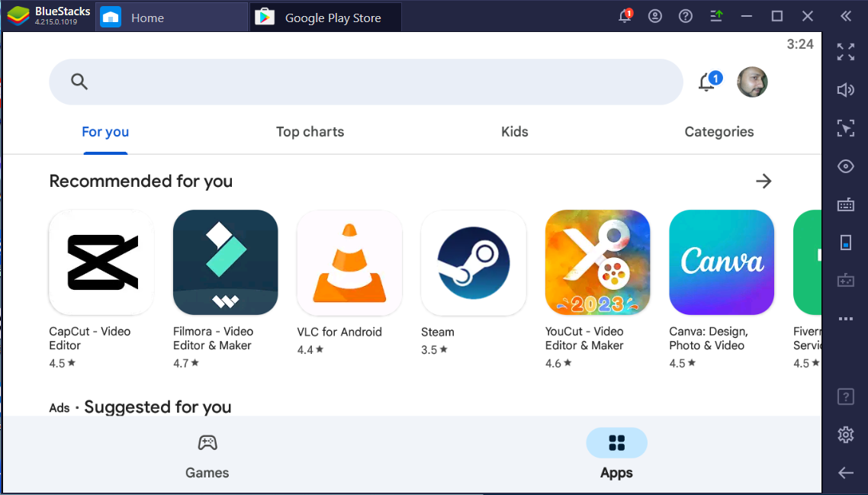Image resolution: width=868 pixels, height=495 pixels.
Task: Open the three-dots more options in sidebar
Action: click(x=846, y=319)
